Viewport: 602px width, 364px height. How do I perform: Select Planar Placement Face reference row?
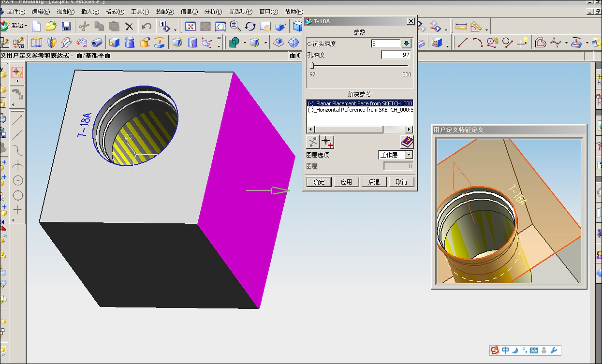(360, 103)
